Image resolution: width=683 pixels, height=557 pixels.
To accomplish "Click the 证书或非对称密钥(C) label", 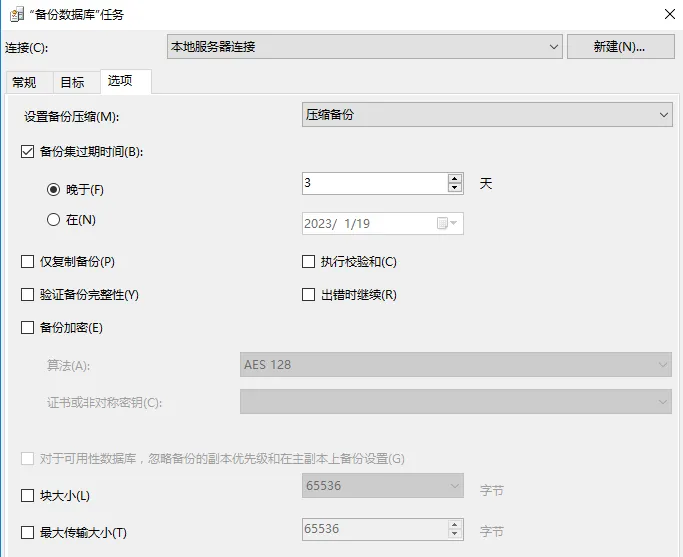I will [x=105, y=402].
